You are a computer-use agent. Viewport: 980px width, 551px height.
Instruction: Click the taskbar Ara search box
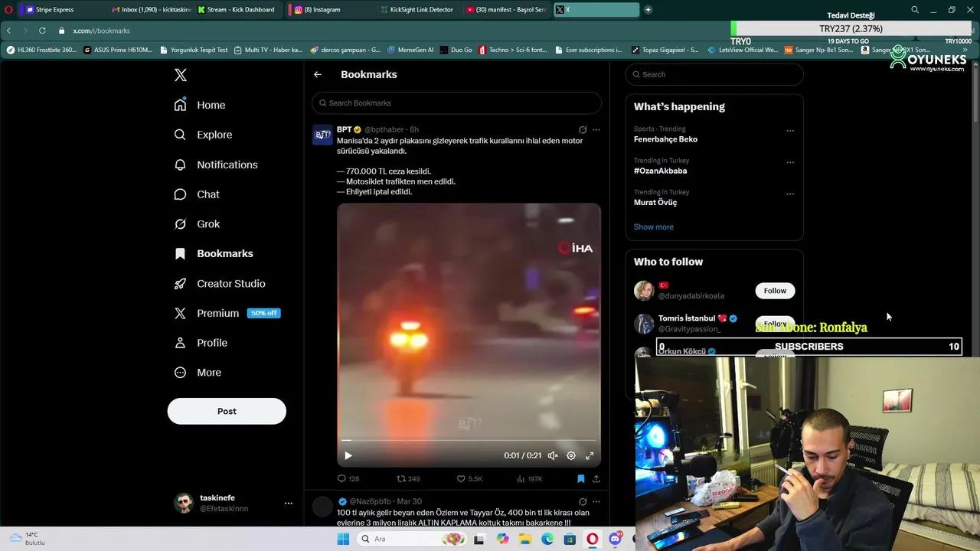coord(412,539)
